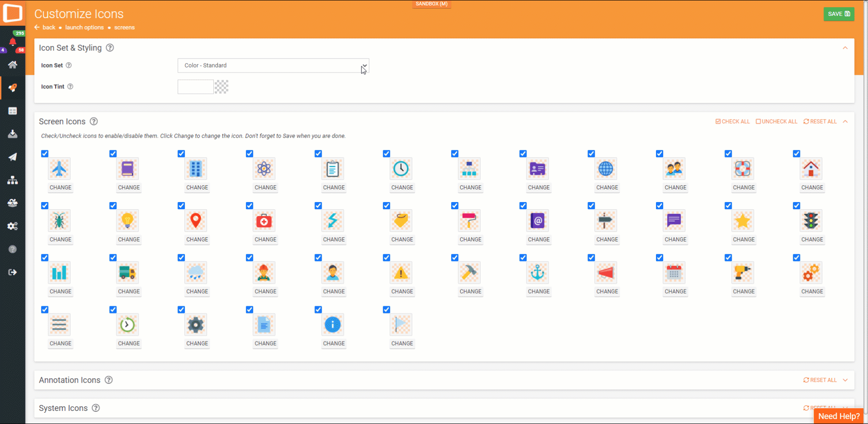Click the light bulb icon
Image resolution: width=868 pixels, height=424 pixels.
coord(128,221)
